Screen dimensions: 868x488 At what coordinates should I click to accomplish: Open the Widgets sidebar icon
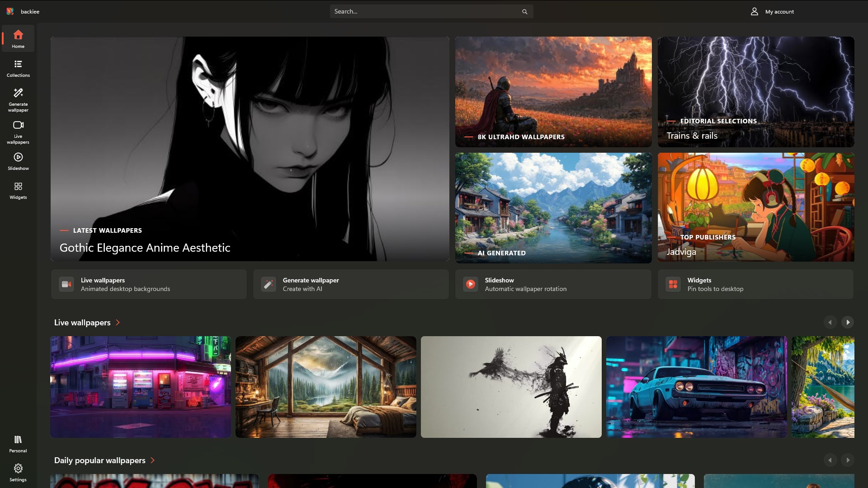tap(18, 187)
